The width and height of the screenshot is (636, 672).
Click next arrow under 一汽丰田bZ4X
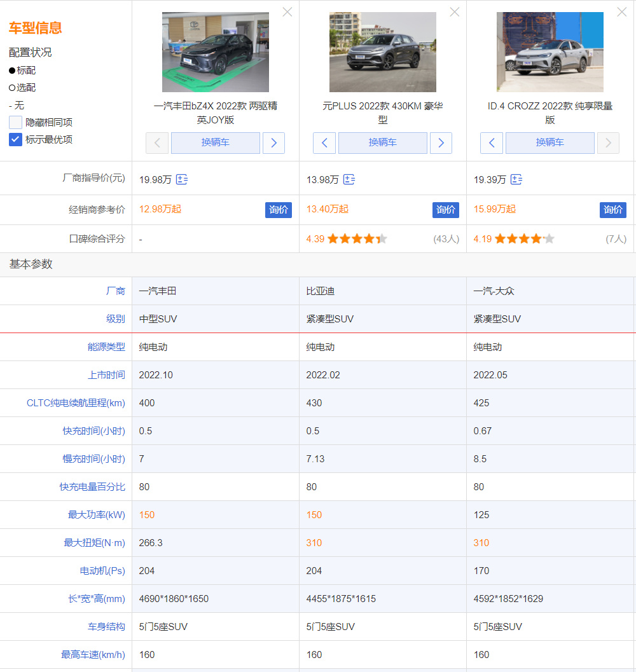pyautogui.click(x=273, y=142)
